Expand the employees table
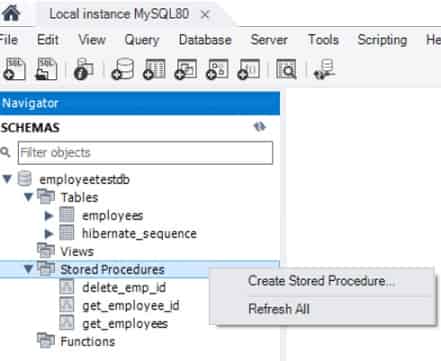 tap(49, 216)
